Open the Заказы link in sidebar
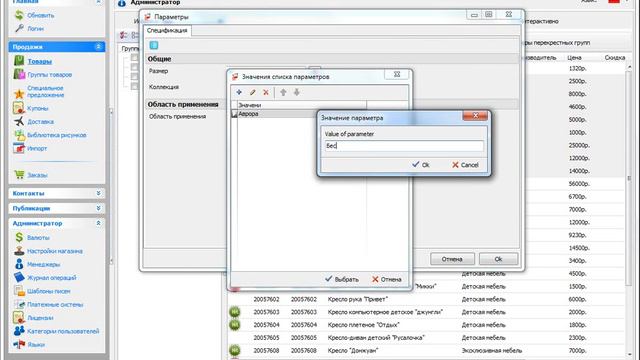The height and width of the screenshot is (360, 640). click(37, 175)
